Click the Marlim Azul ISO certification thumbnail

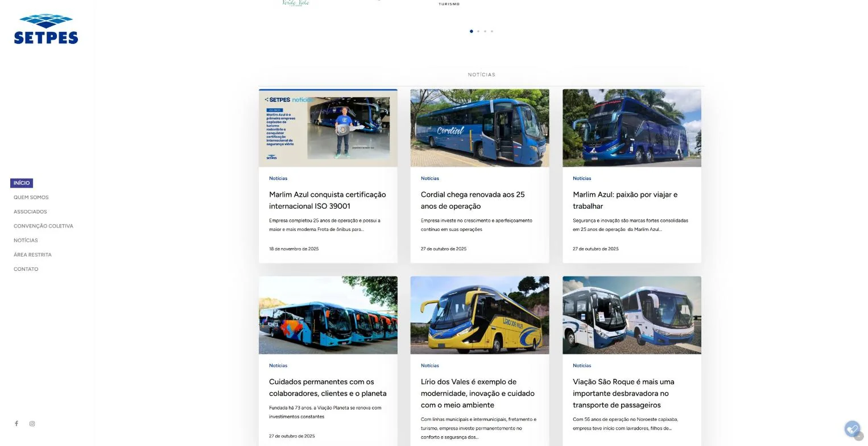328,128
